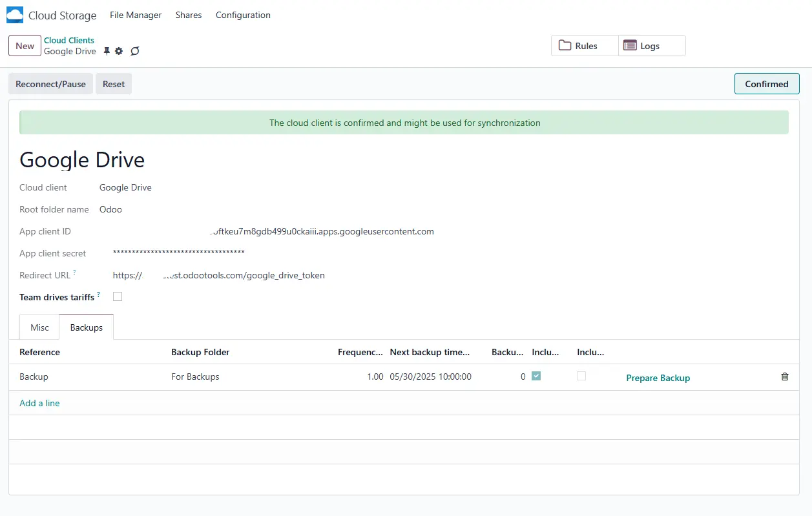Viewport: 812px width, 516px height.
Task: Click the Backup reference cell
Action: coord(34,377)
